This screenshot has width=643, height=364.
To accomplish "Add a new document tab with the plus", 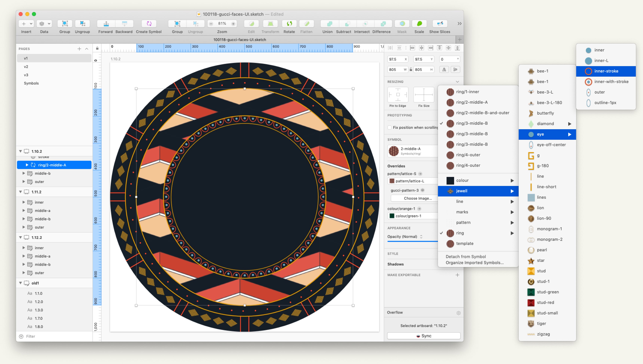I will tap(460, 39).
